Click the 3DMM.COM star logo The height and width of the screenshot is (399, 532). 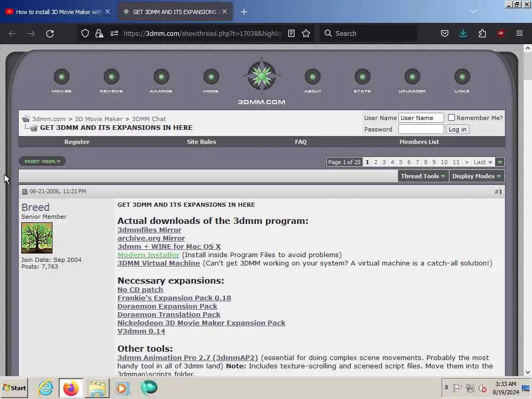[262, 76]
